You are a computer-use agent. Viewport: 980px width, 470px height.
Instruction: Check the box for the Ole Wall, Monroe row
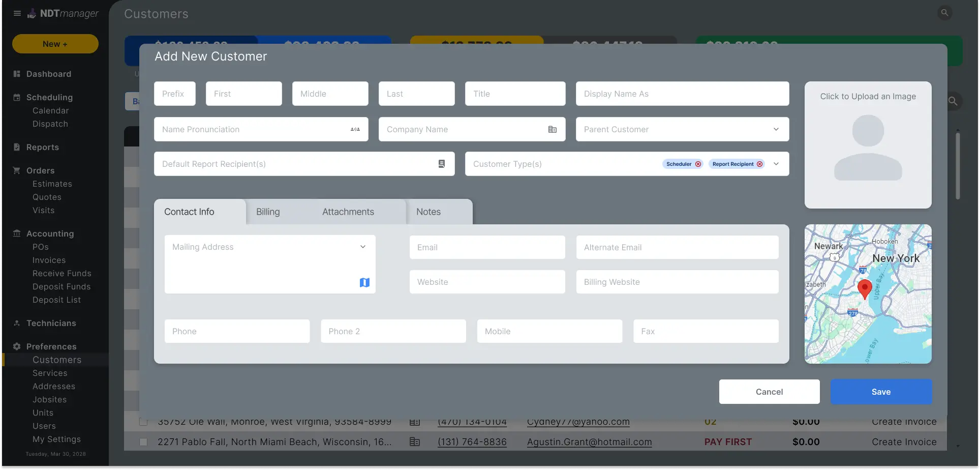(143, 422)
